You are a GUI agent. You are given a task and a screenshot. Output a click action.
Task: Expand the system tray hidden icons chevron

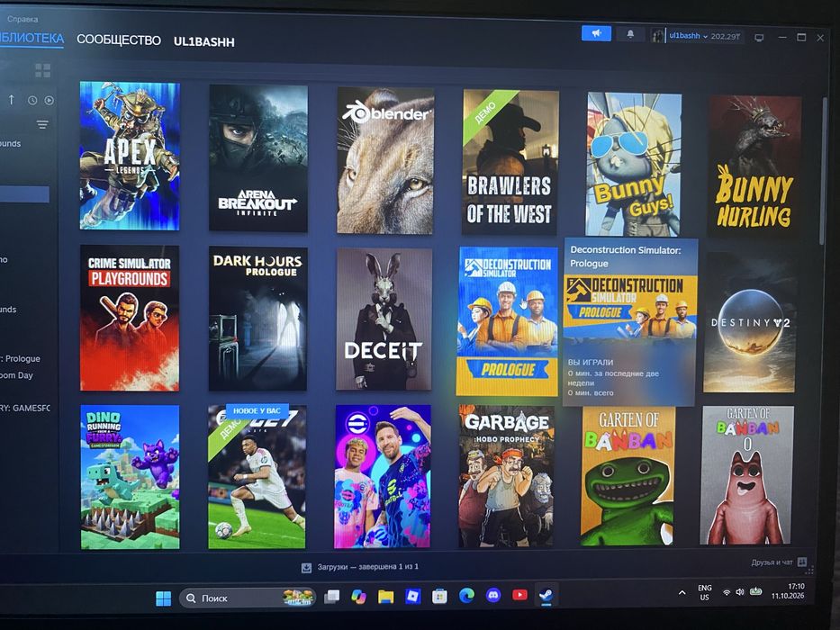682,592
